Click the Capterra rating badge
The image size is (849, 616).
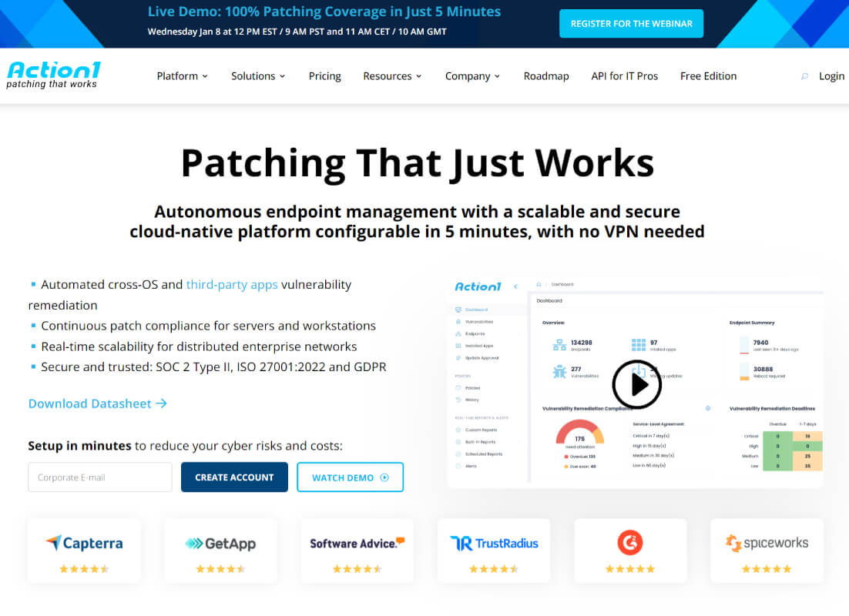pyautogui.click(x=84, y=551)
